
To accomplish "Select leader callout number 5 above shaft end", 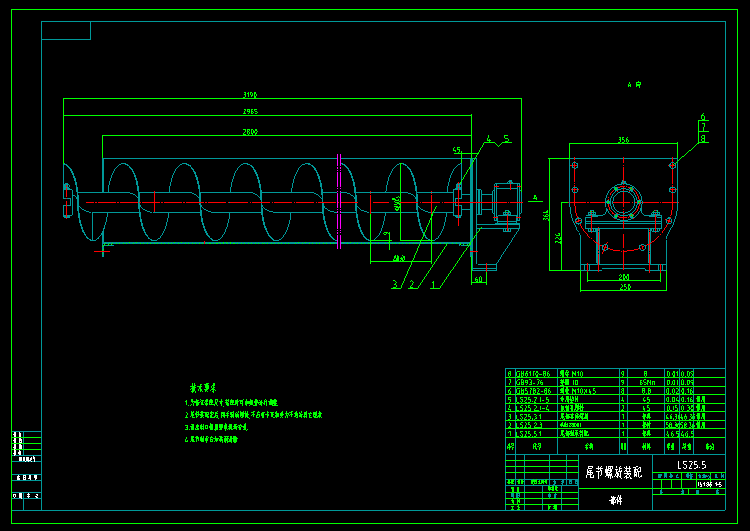I will 506,139.
